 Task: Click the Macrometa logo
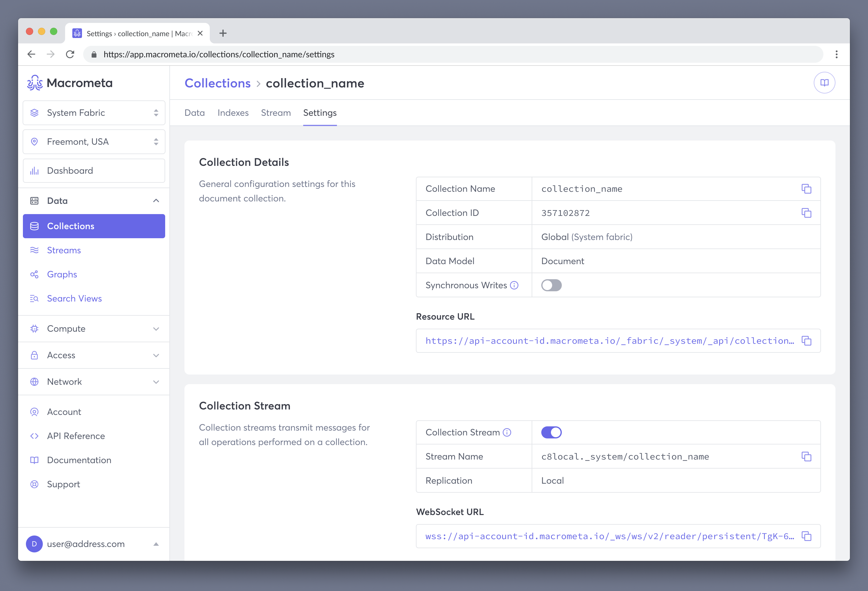coord(69,83)
